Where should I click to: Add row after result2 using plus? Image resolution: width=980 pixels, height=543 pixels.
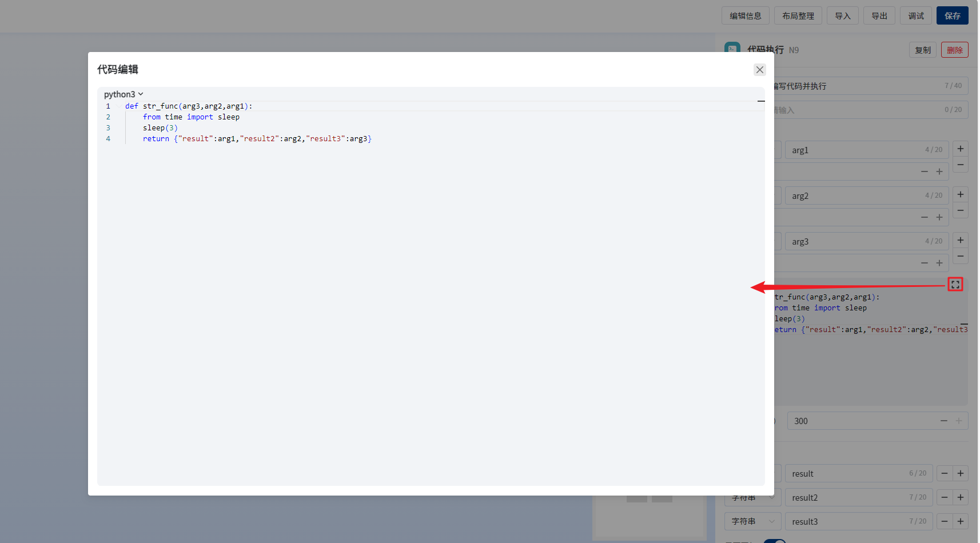click(x=960, y=497)
